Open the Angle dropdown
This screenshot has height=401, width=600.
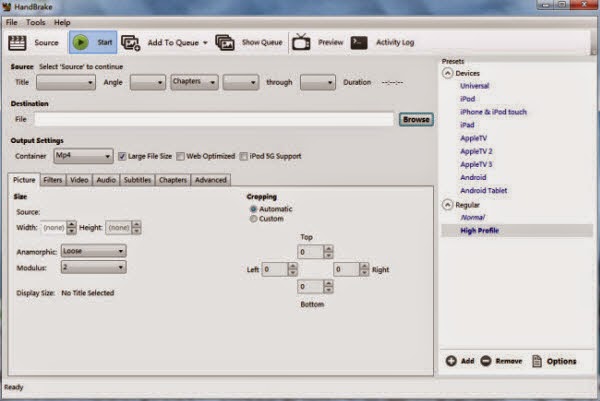pyautogui.click(x=148, y=82)
